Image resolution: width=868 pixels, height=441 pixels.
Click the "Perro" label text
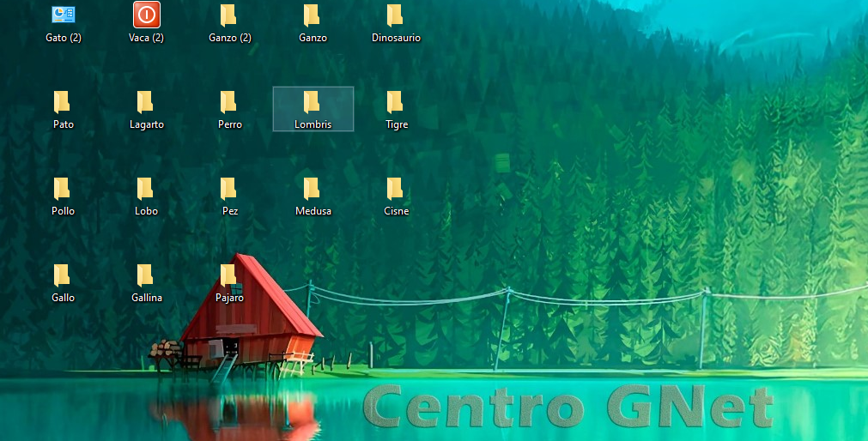(230, 124)
